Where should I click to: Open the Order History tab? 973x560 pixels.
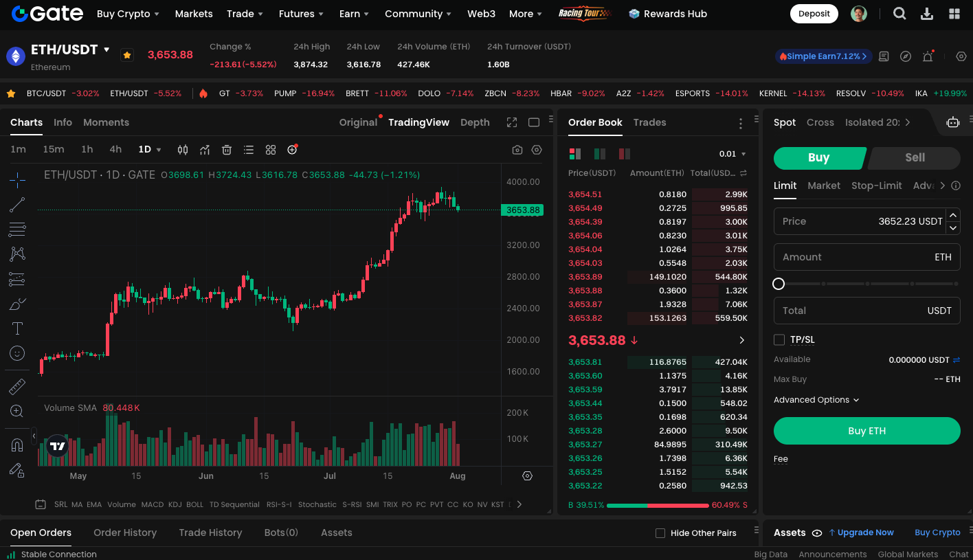pyautogui.click(x=125, y=533)
